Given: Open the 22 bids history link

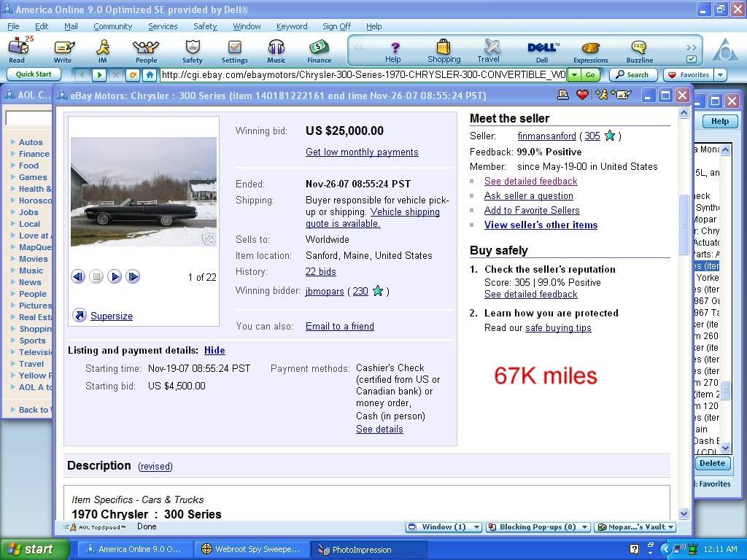Looking at the screenshot, I should coord(320,272).
